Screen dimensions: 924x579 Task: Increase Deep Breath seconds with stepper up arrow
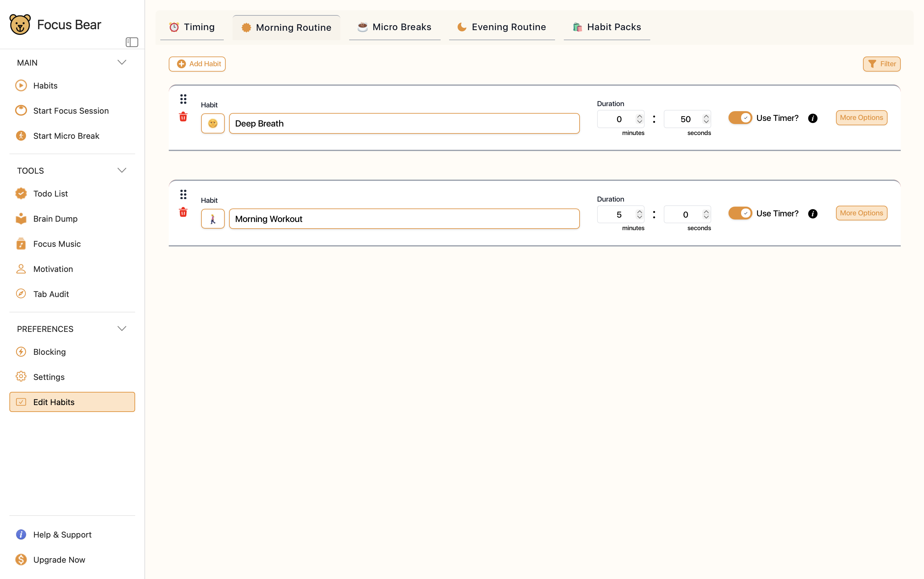click(x=706, y=116)
